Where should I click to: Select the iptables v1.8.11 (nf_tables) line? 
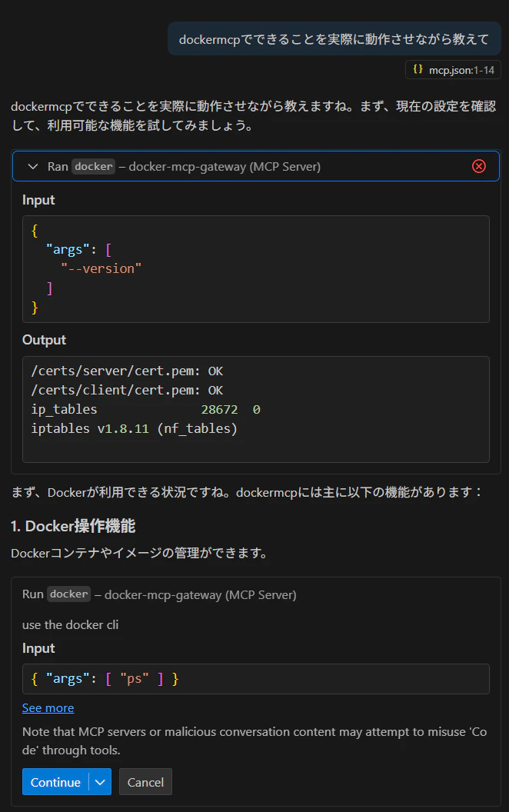(134, 428)
